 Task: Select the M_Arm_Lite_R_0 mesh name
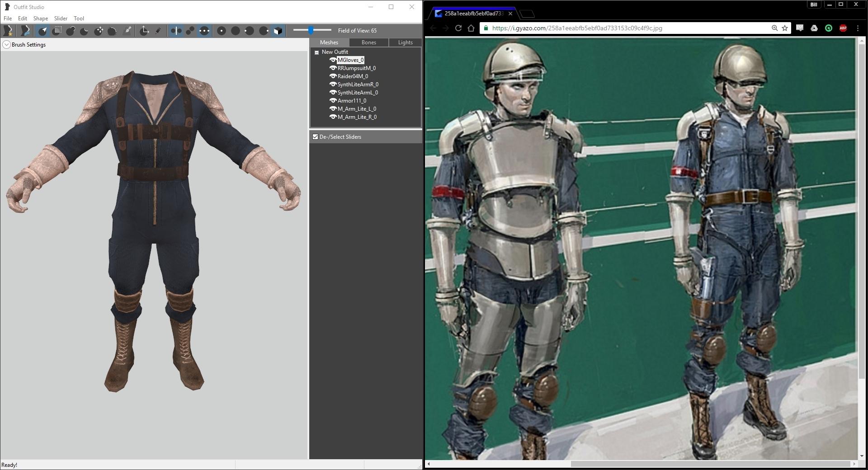pos(357,117)
